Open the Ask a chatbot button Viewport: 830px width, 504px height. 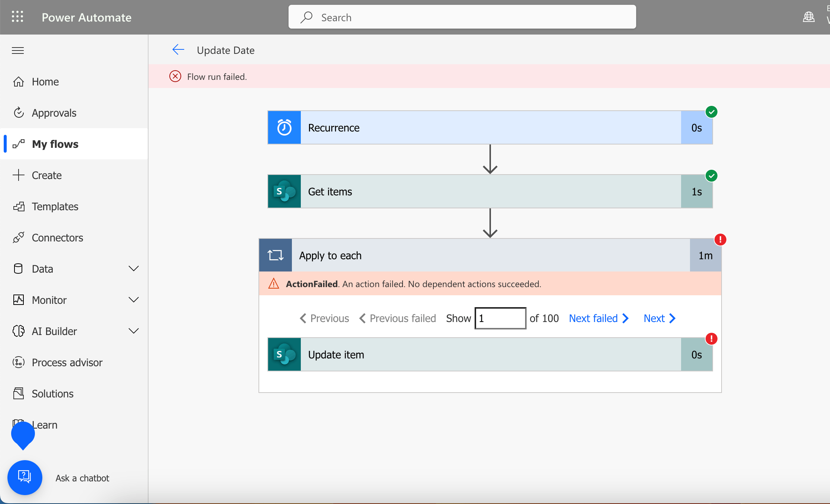pyautogui.click(x=25, y=477)
